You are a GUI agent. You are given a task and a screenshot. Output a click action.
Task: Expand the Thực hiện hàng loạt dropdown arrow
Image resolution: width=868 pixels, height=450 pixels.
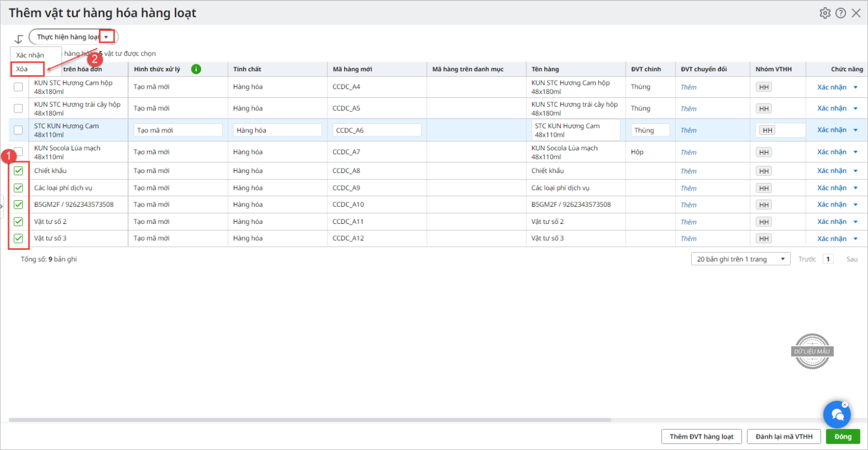[106, 37]
